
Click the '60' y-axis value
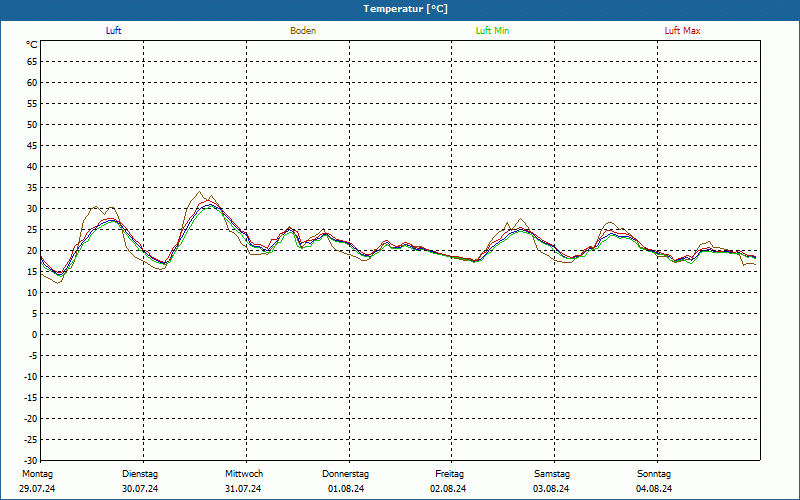pos(32,83)
